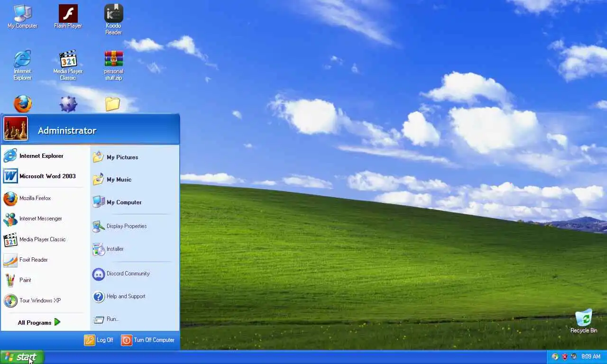Open Help and Support
The width and height of the screenshot is (607, 364).
click(134, 296)
